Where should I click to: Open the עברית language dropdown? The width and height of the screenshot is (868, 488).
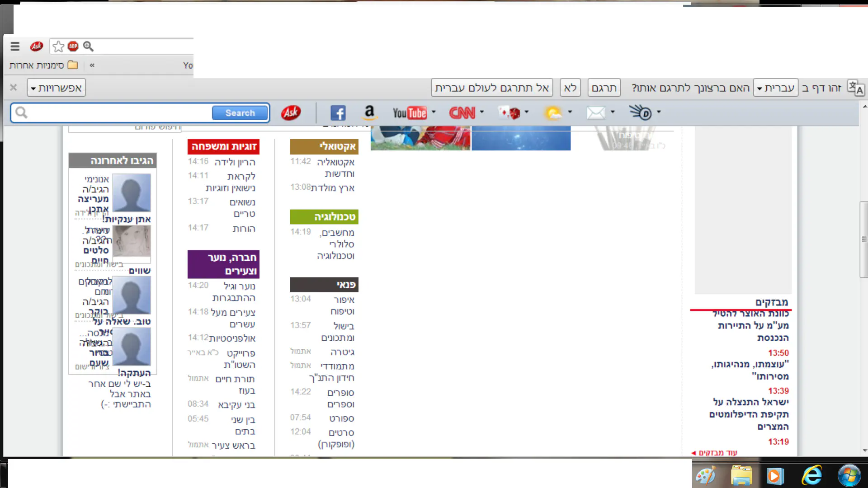[775, 88]
